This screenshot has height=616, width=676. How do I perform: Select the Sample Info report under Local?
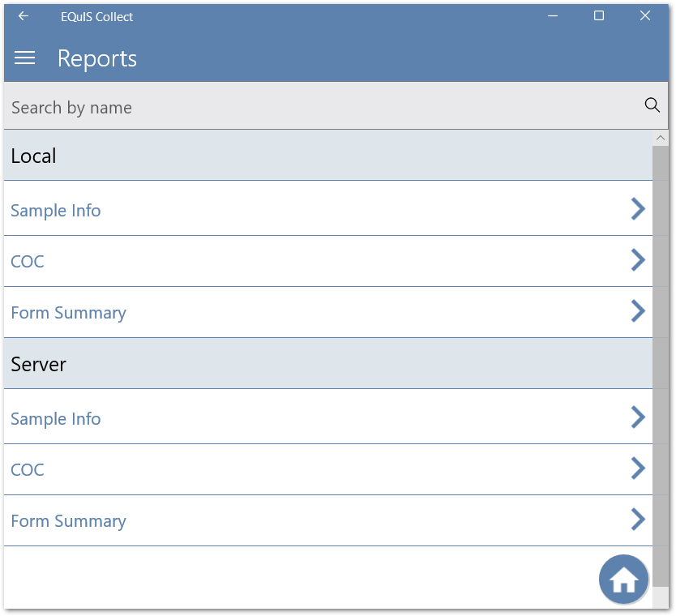[x=55, y=210]
